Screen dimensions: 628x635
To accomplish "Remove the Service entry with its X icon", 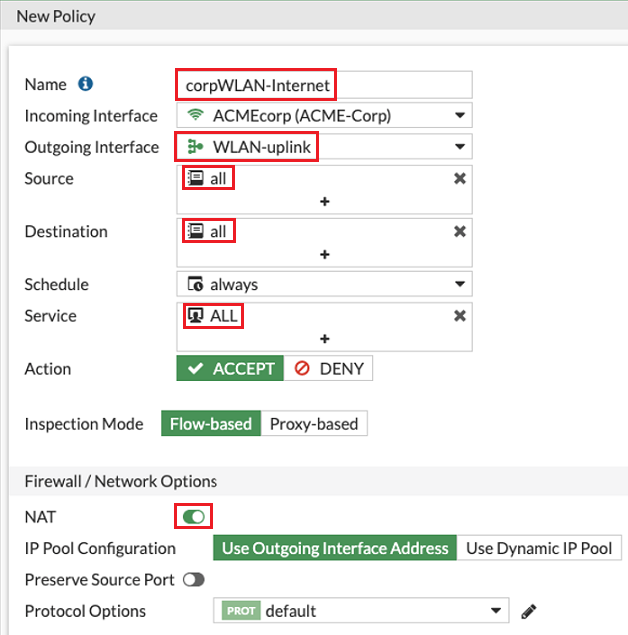I will tap(460, 316).
